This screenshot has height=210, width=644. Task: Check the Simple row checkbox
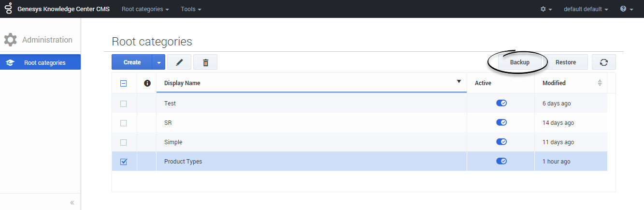[x=123, y=142]
